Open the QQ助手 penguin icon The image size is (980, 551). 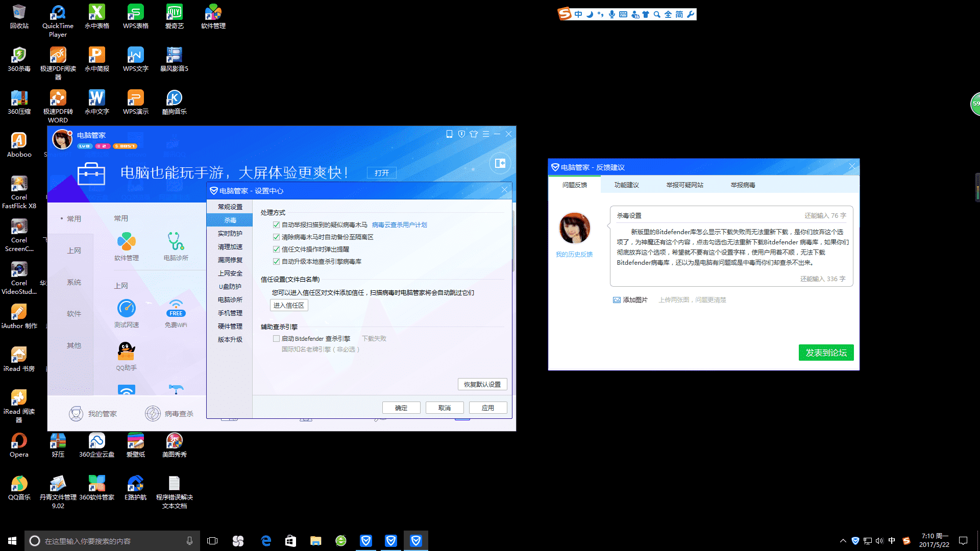(126, 355)
